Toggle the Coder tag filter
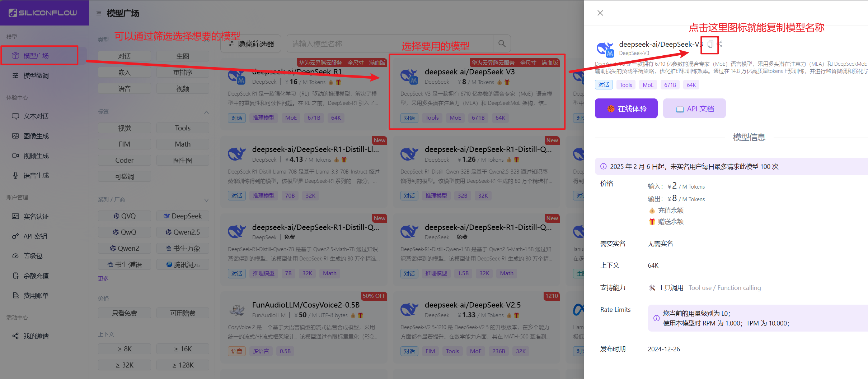The height and width of the screenshot is (379, 868). tap(125, 160)
